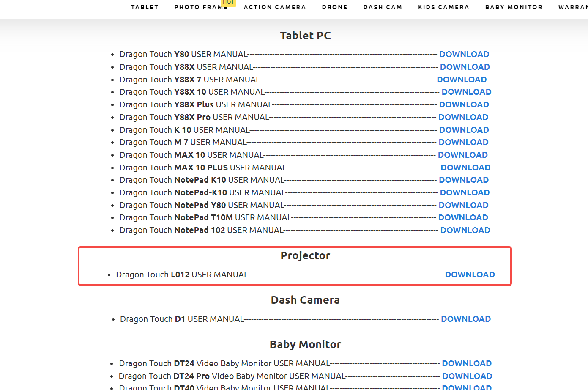
Task: Click the Tablet PC section heading
Action: (305, 36)
